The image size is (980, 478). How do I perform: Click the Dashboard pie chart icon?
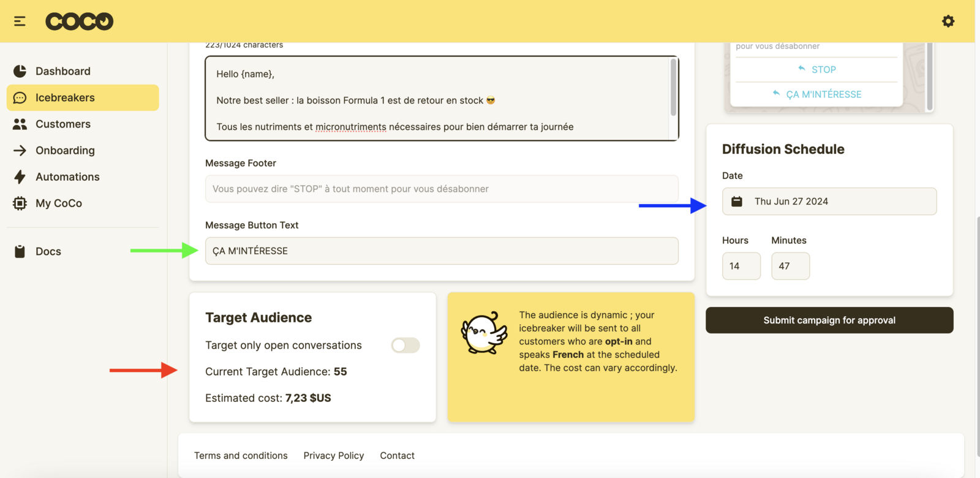point(20,71)
